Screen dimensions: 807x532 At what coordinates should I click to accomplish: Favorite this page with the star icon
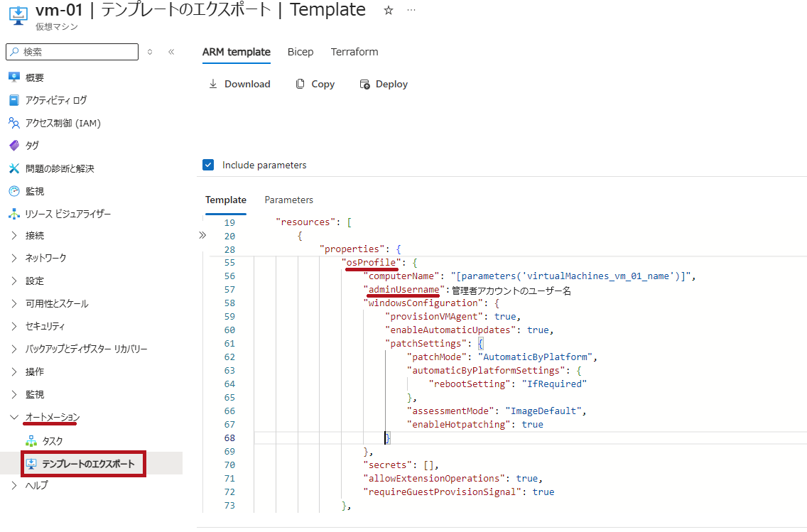pyautogui.click(x=389, y=10)
